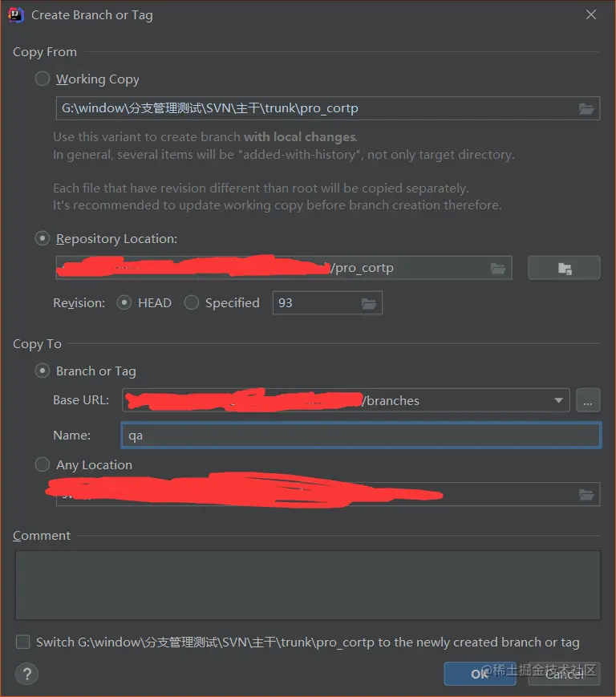Click into the Comment text area
Screen dimensions: 616x697
point(307,586)
